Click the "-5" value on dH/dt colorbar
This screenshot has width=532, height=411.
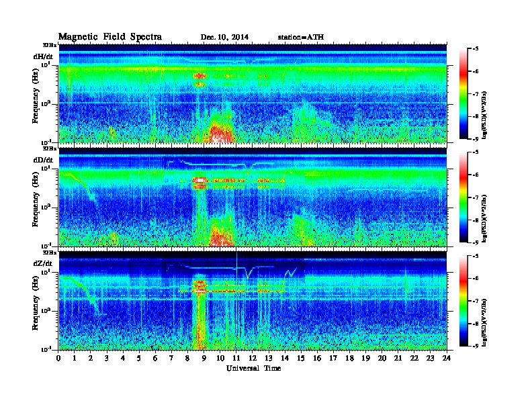[476, 49]
